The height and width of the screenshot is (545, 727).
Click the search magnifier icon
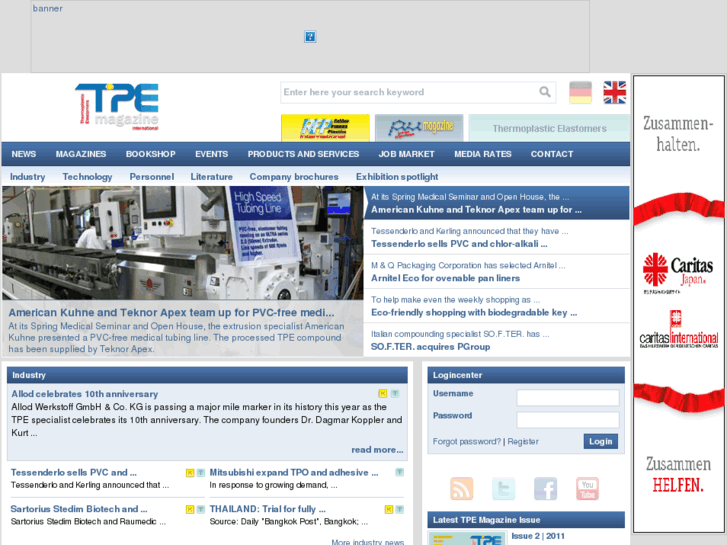(x=545, y=92)
